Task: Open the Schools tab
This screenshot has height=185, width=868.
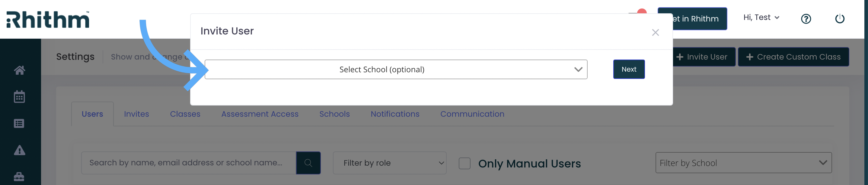Action: pos(334,114)
